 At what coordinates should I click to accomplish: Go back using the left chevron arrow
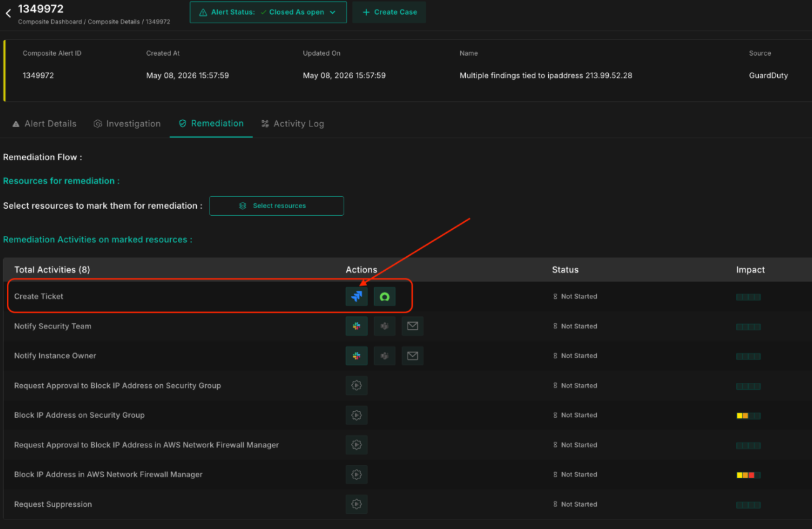[x=8, y=13]
